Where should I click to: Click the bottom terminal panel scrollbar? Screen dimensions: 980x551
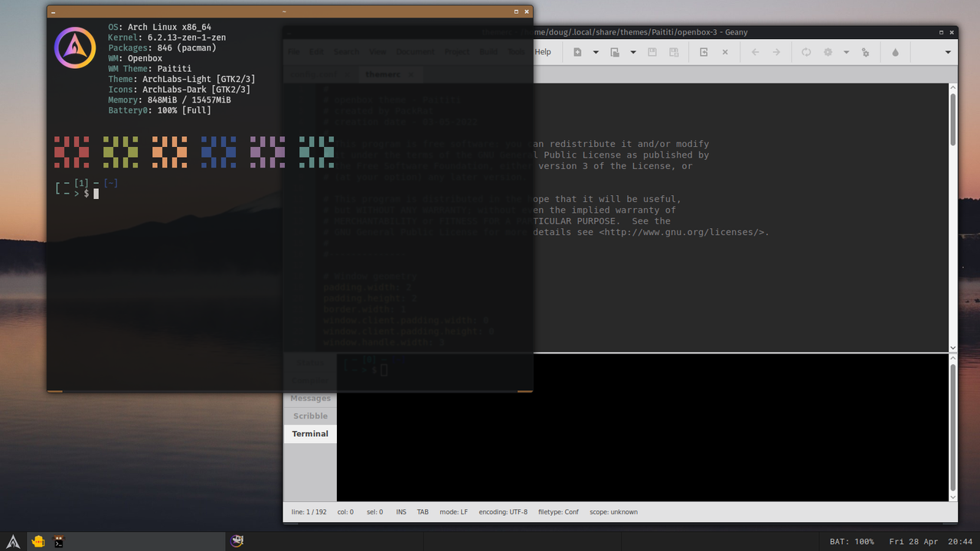pyautogui.click(x=953, y=429)
